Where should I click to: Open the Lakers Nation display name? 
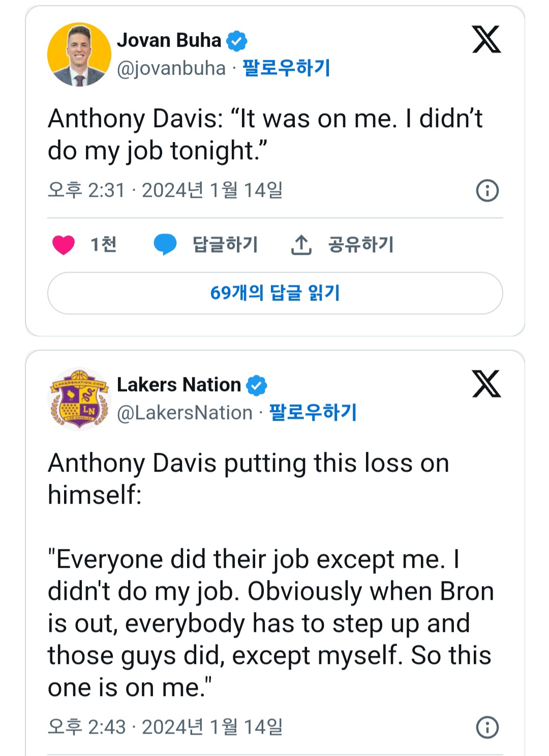[x=179, y=385]
